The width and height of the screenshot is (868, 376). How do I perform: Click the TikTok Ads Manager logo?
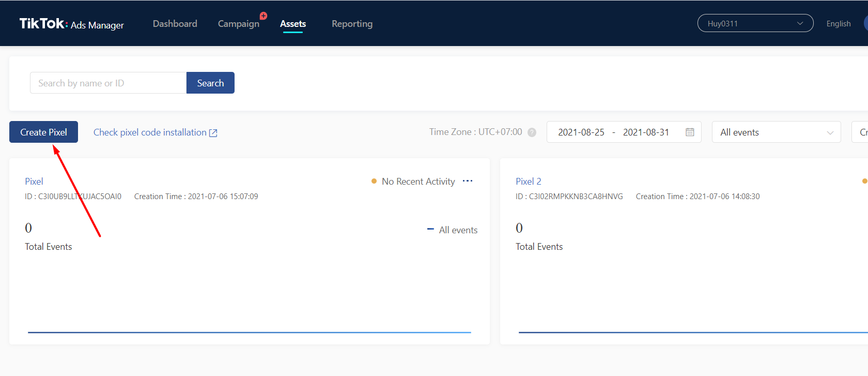click(x=71, y=24)
